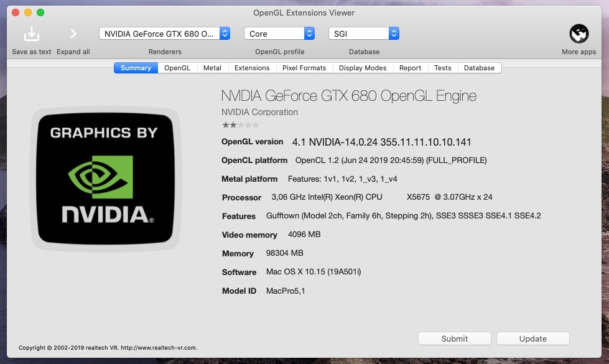
Task: Click the Save as text download icon
Action: coord(32,34)
